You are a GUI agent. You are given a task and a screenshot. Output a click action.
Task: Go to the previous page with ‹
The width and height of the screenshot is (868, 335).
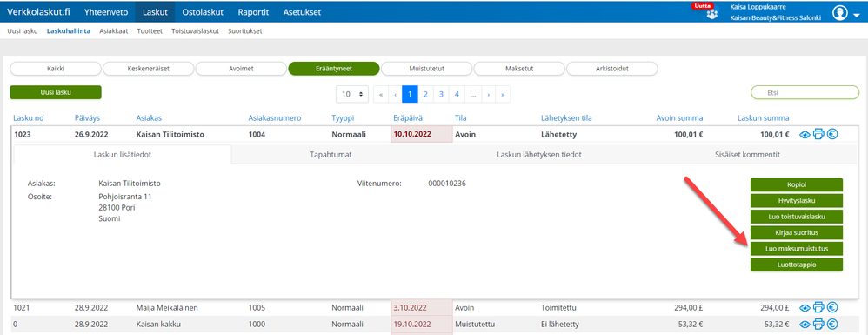(x=395, y=95)
